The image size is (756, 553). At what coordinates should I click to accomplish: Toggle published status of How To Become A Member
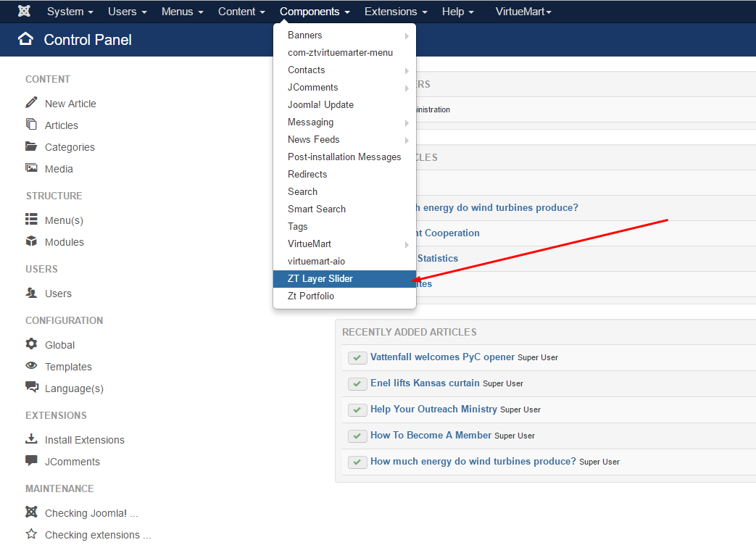[357, 436]
